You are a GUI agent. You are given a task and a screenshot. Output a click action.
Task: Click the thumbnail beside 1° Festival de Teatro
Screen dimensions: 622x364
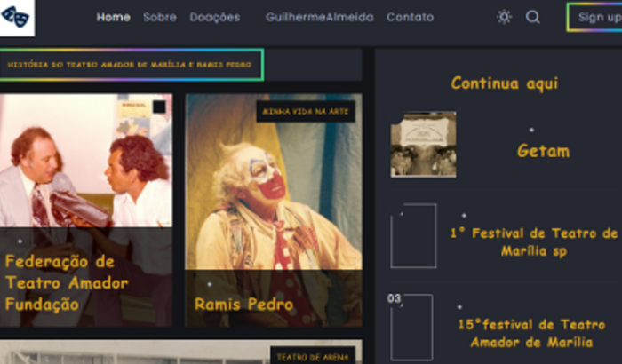[x=413, y=235]
